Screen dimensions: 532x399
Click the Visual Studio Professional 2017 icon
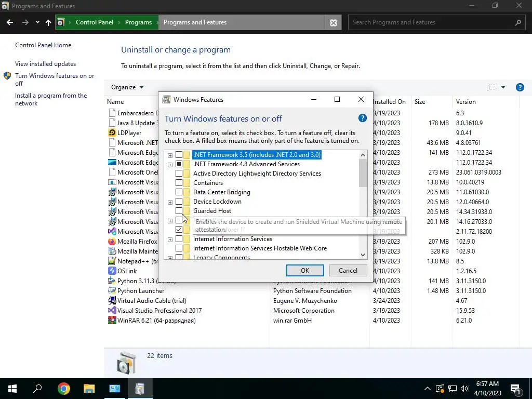112,310
